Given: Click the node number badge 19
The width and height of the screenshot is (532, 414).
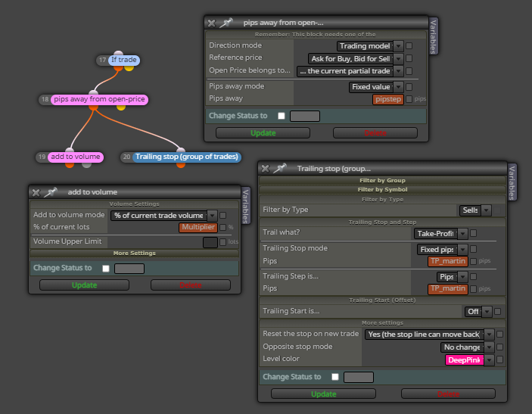Looking at the screenshot, I should coord(42,157).
